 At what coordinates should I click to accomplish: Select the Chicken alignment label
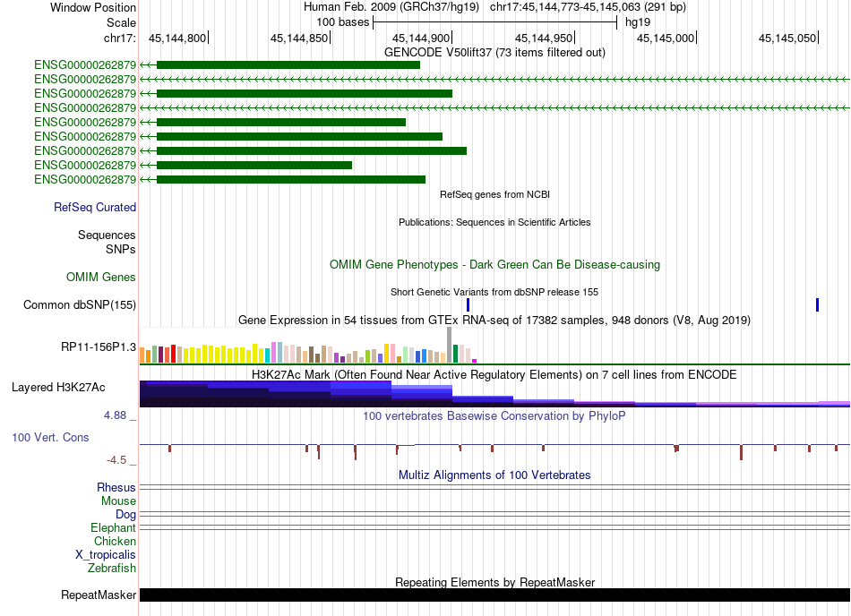point(115,541)
